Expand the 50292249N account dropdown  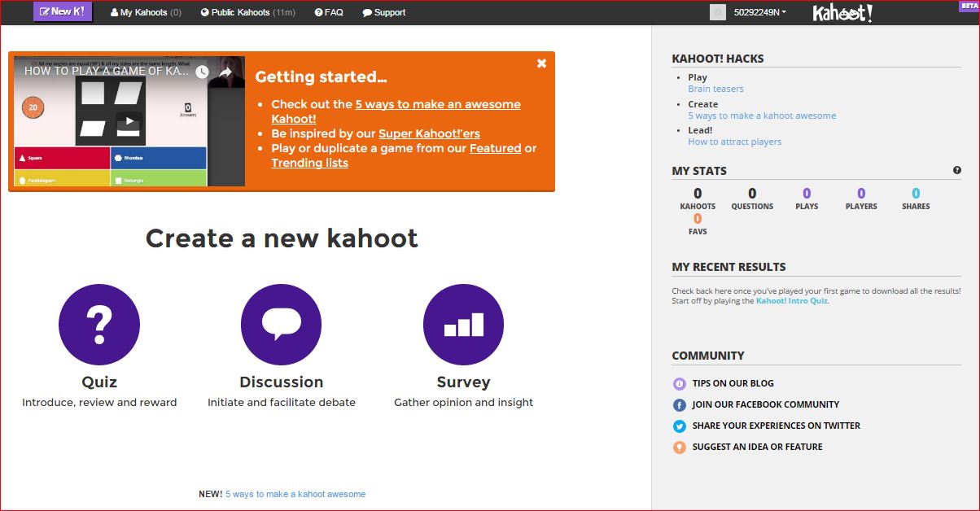coord(760,12)
